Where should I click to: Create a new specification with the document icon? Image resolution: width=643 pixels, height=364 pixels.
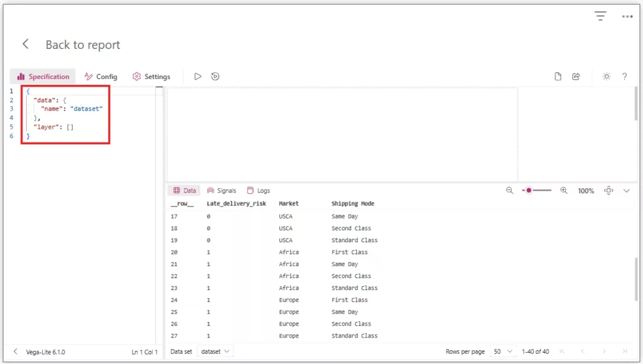(558, 77)
